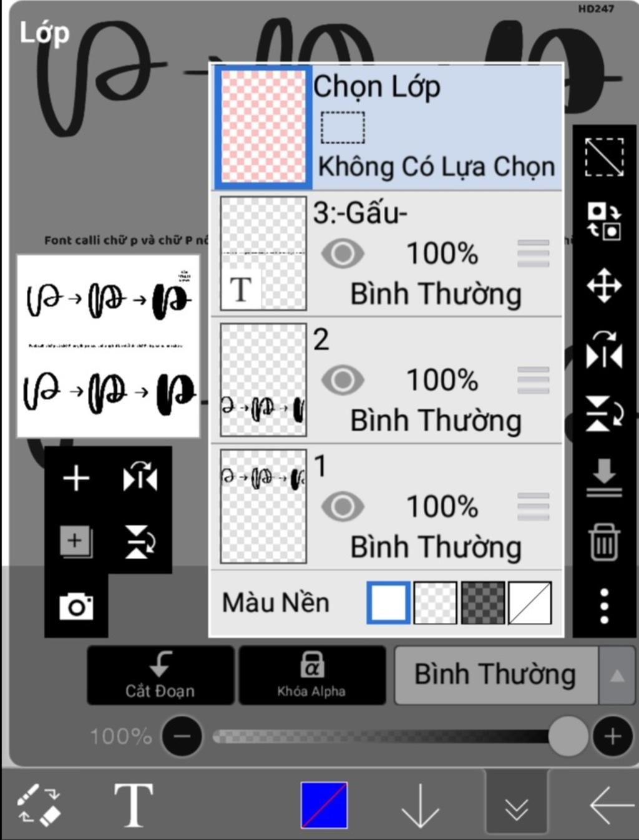Select layer 2 row in list
The image size is (639, 840).
click(x=388, y=380)
